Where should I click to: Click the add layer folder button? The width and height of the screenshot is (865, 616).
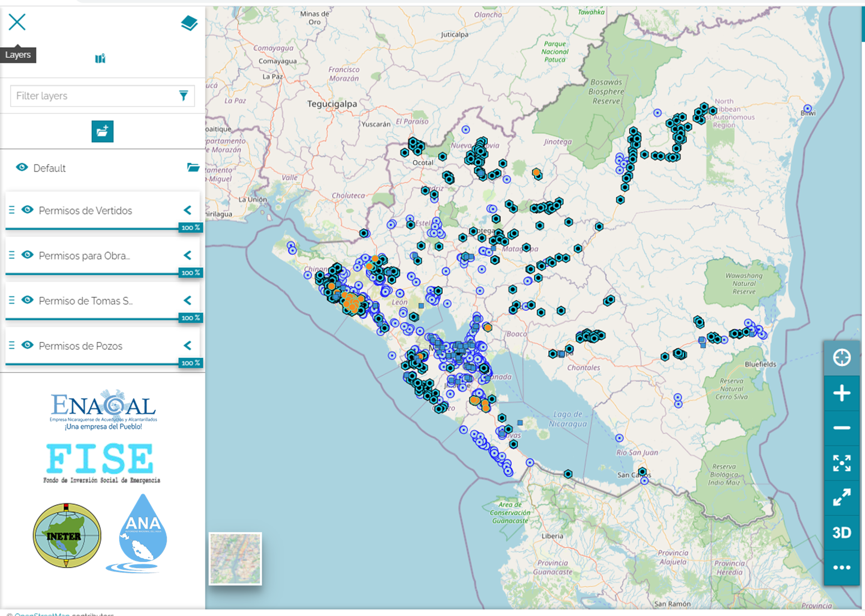click(x=102, y=132)
